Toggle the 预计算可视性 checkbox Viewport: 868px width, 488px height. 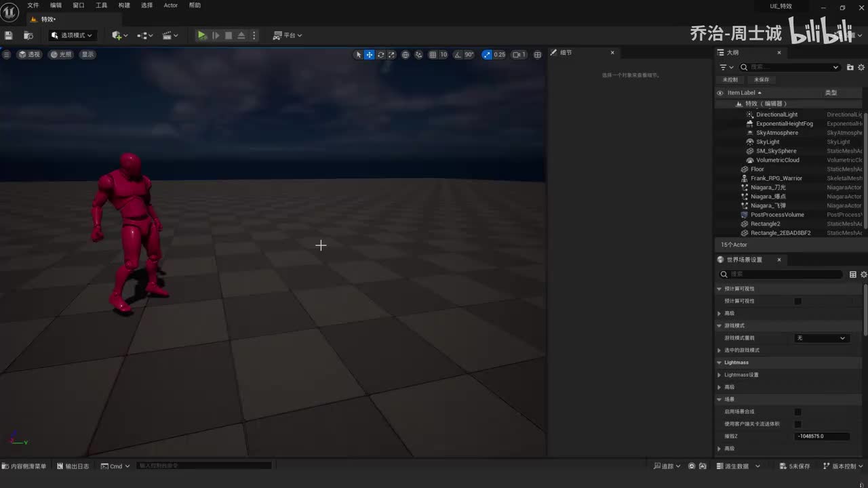click(798, 301)
